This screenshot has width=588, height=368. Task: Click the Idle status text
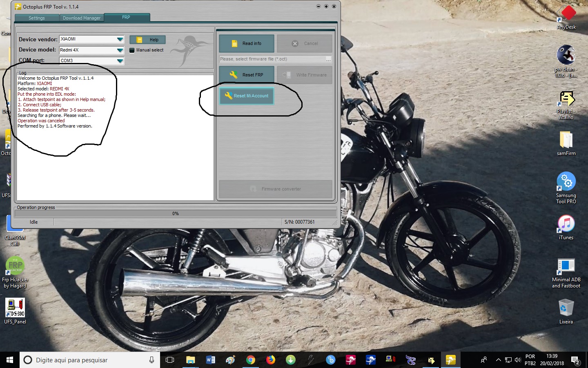[x=33, y=222]
